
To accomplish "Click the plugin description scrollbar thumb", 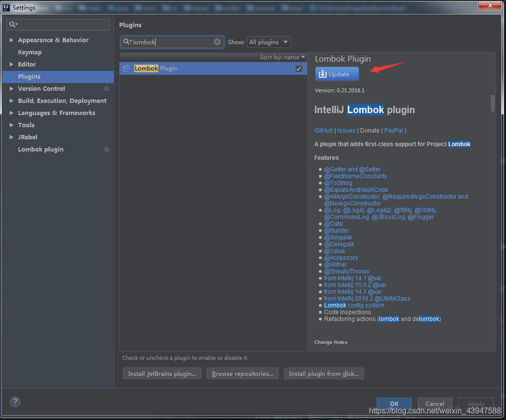I will pos(492,103).
